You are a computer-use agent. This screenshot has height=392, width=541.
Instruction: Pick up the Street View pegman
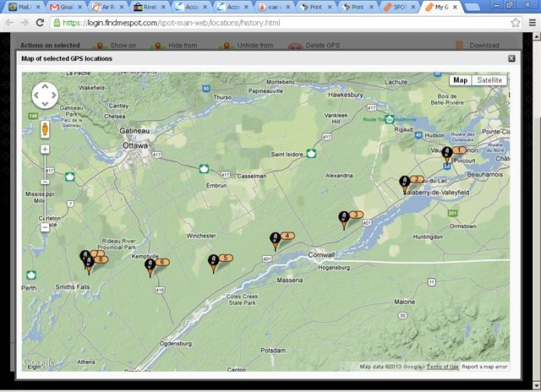coord(44,129)
